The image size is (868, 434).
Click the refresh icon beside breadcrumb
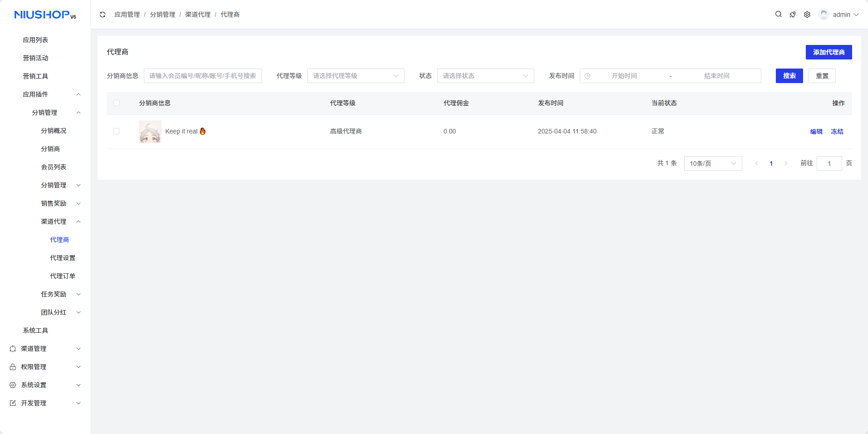coord(103,15)
